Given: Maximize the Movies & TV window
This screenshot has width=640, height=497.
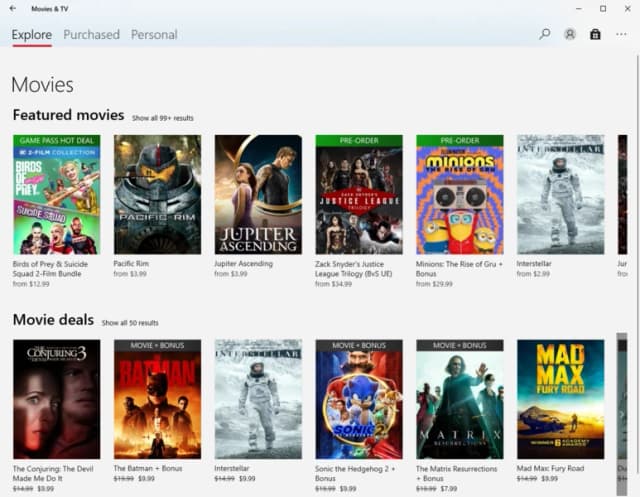Looking at the screenshot, I should click(x=603, y=9).
